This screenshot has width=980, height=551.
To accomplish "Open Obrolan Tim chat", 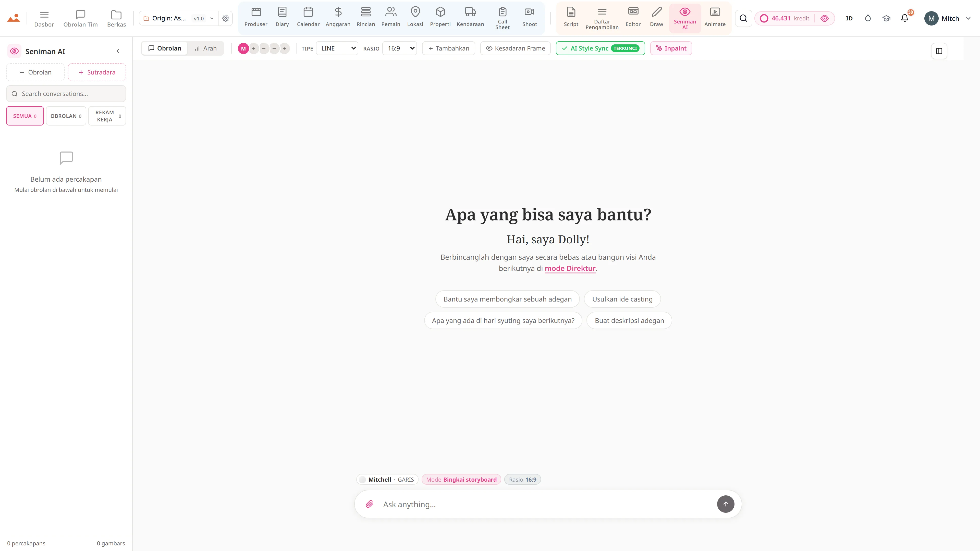I will [x=80, y=18].
